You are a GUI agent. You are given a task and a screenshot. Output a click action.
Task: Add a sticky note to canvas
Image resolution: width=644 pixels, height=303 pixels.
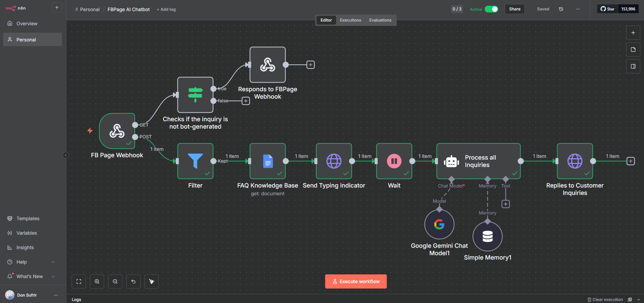(633, 49)
